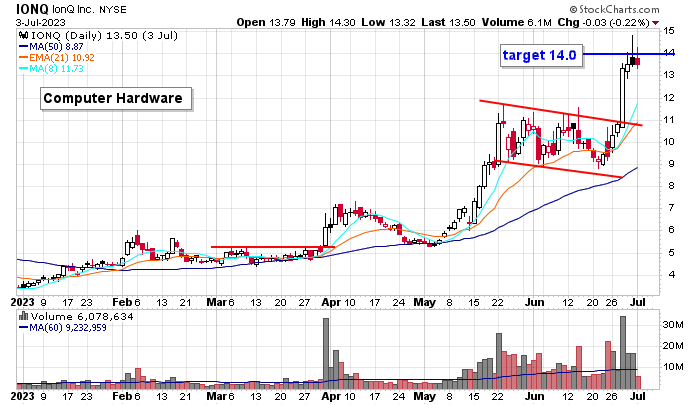This screenshot has height=405, width=700.
Task: Click the red down arrow after Chg
Action: (x=655, y=23)
